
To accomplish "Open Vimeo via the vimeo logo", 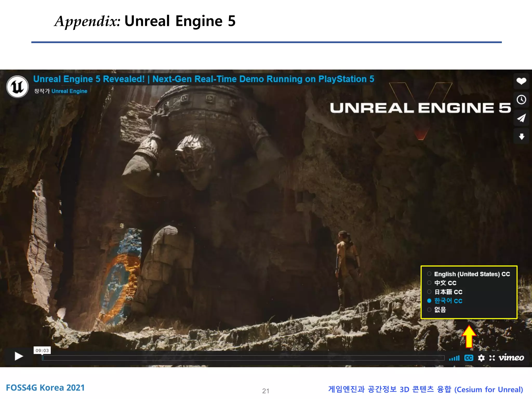I will (x=511, y=357).
